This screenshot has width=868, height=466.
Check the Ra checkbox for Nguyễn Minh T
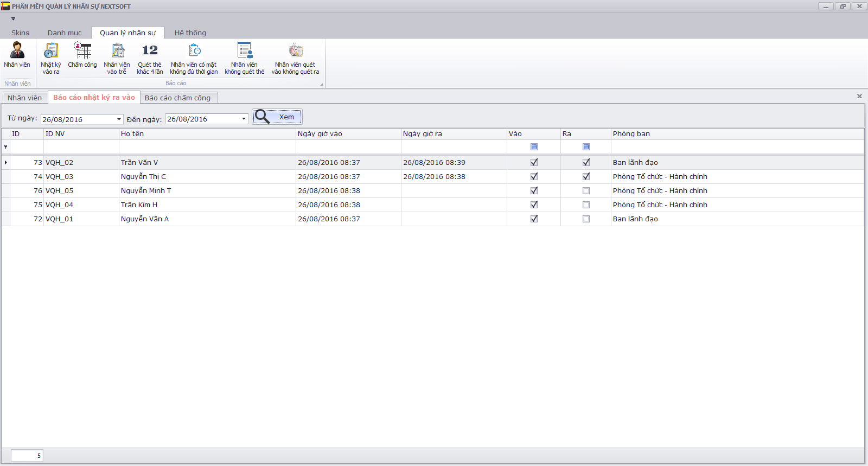coord(586,190)
